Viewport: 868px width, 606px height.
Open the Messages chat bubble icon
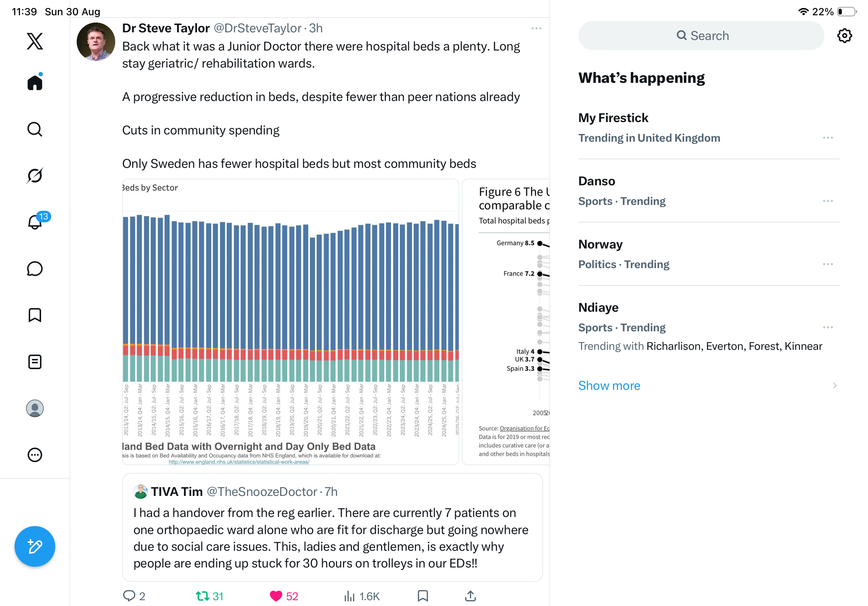(35, 268)
